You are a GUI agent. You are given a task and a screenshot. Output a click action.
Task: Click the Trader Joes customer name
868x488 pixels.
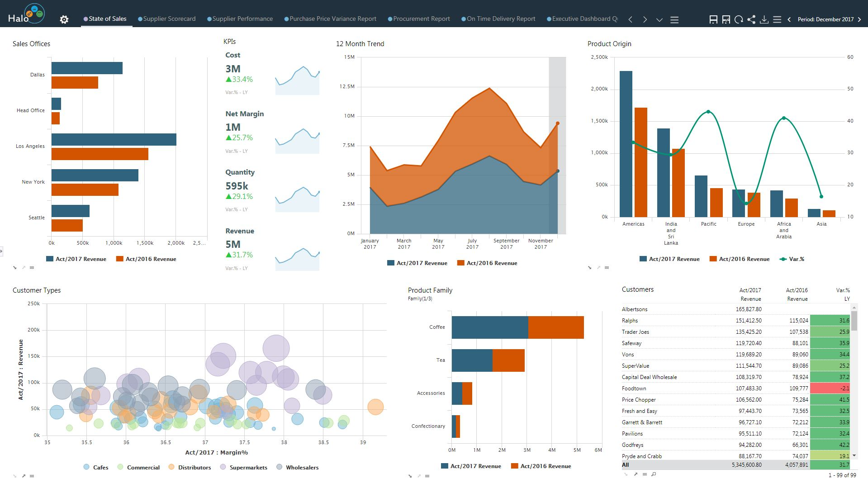click(635, 332)
